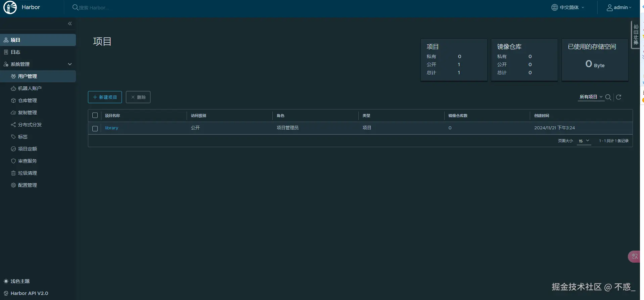Click the 标签 tag icon
644x300 pixels.
pos(13,137)
